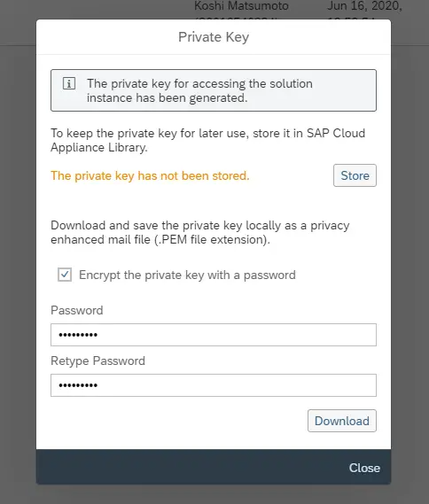Click the 'To keep the private key' paragraph
Viewport: 429px width, 504px height.
(207, 140)
